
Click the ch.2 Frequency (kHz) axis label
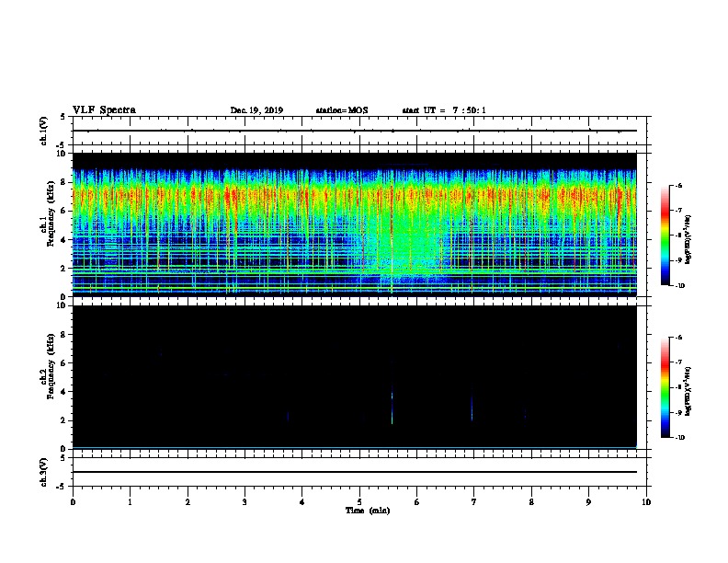pos(47,366)
